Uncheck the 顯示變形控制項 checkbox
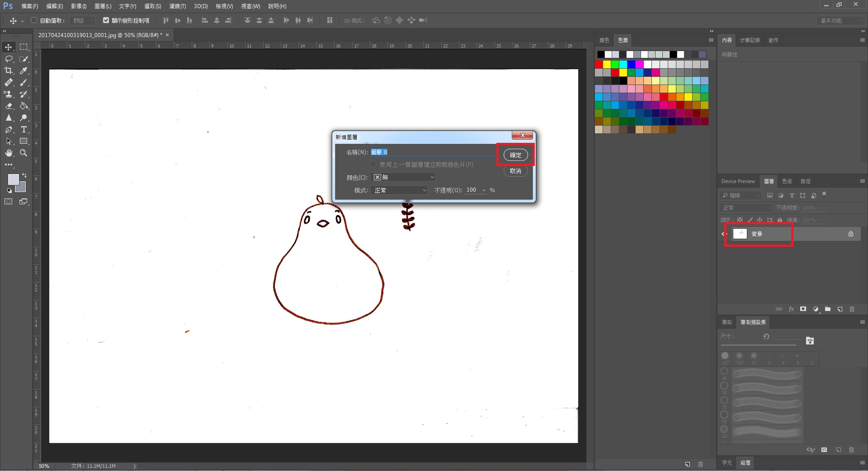The image size is (868, 471). (106, 20)
